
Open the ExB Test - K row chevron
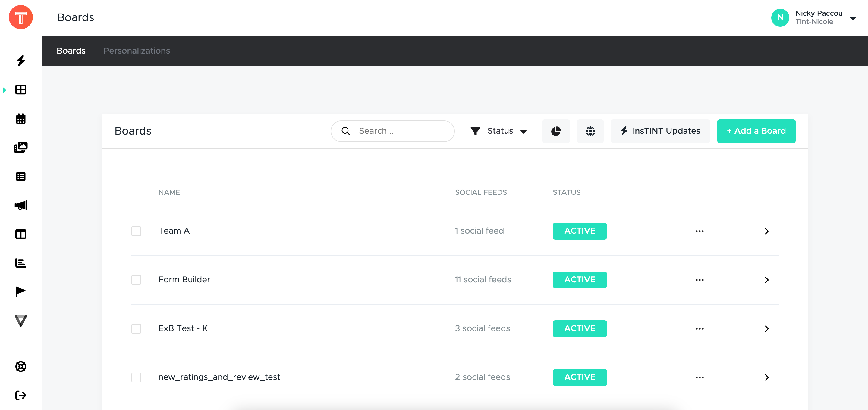click(766, 329)
